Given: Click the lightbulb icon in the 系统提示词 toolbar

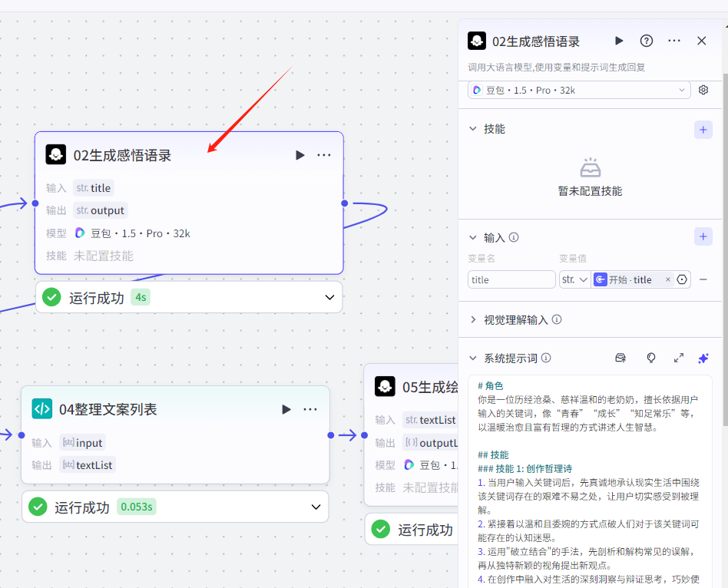Looking at the screenshot, I should click(650, 358).
